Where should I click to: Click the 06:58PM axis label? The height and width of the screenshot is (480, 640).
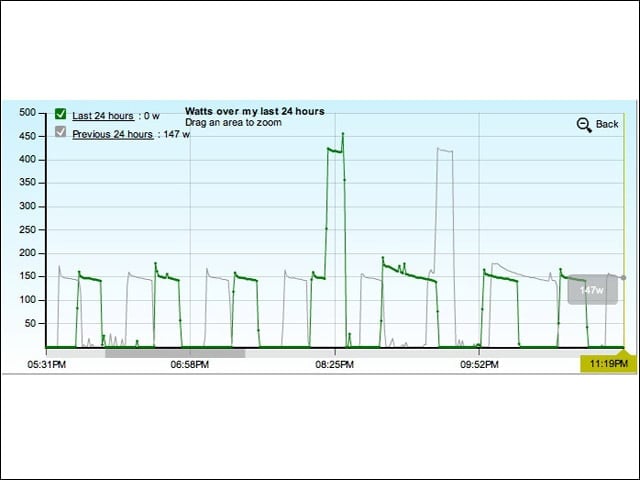tap(190, 364)
